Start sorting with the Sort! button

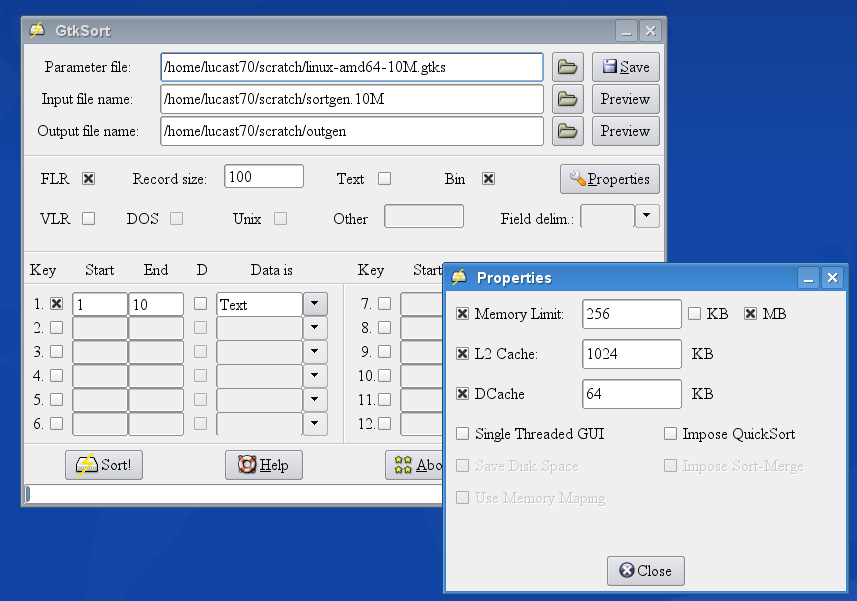(x=104, y=465)
